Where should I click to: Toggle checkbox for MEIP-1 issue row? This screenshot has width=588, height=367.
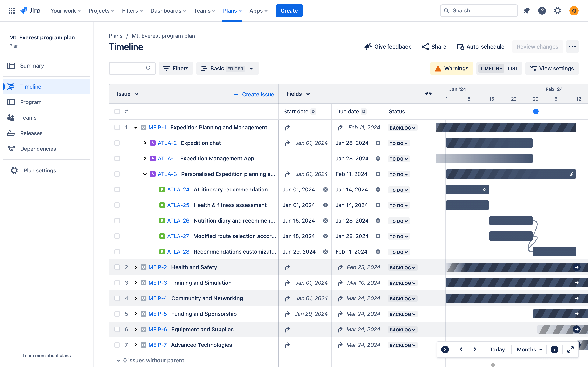pos(117,127)
